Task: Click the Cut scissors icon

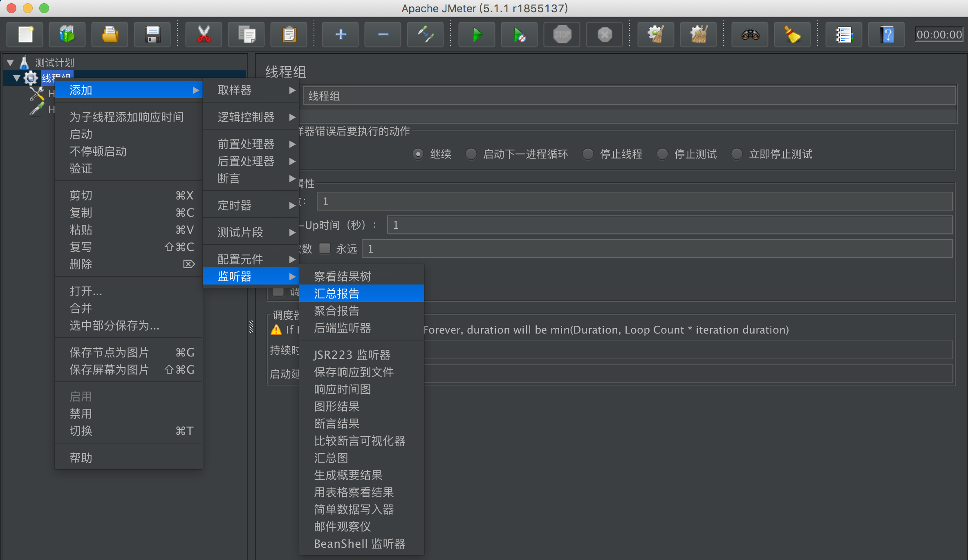Action: 204,34
